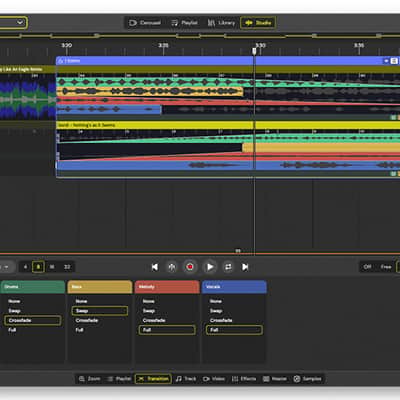Switch to the Library tab
Screen dimensions: 400x400
pos(221,23)
